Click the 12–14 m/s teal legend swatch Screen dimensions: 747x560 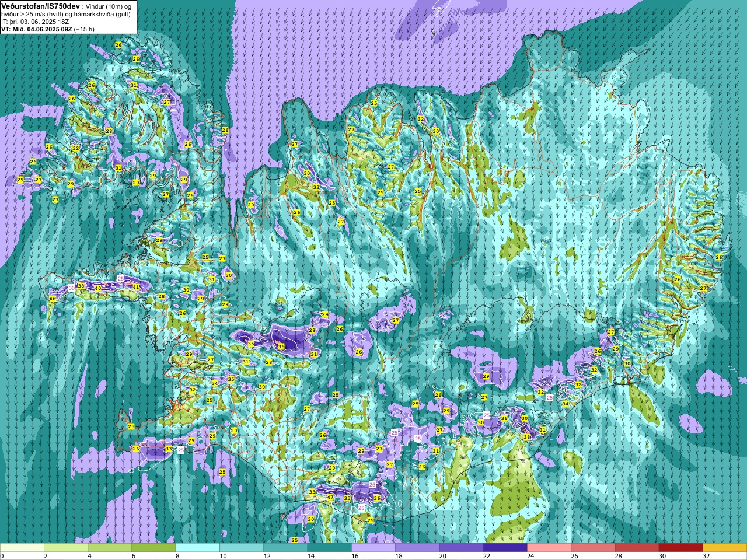pos(285,548)
